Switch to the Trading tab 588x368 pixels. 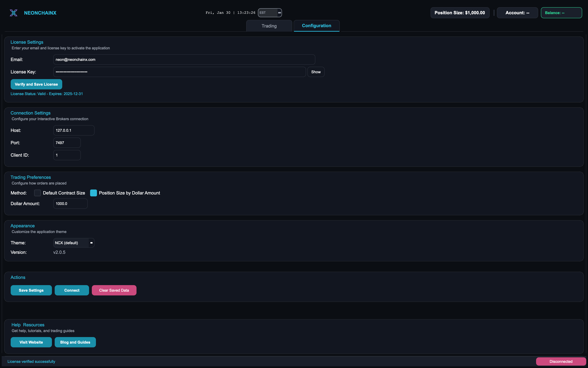click(269, 26)
